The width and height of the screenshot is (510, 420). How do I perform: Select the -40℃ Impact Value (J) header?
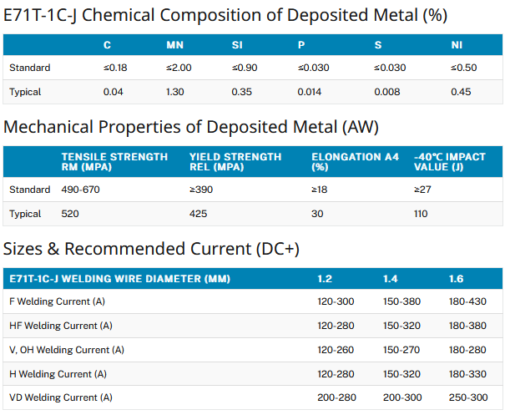(451, 162)
